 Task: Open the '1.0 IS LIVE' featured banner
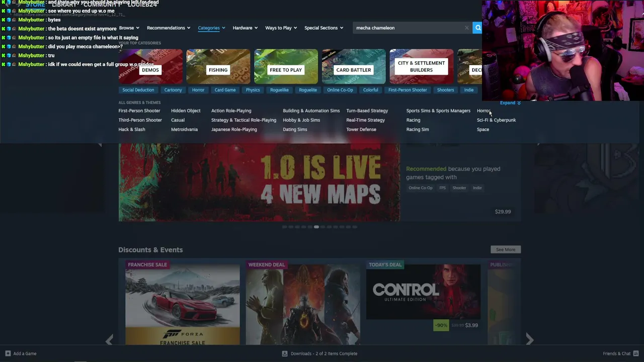coord(259,182)
